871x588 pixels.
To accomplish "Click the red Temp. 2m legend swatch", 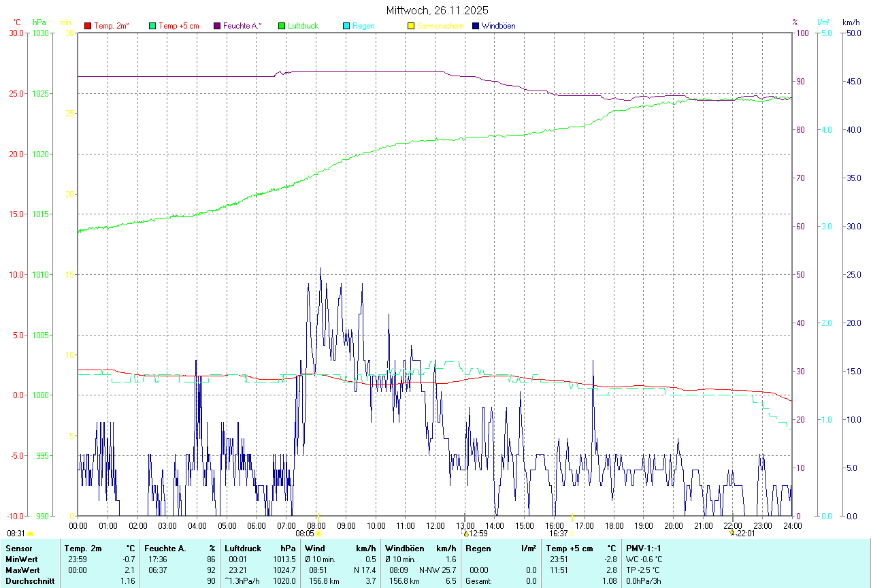I will tap(88, 26).
